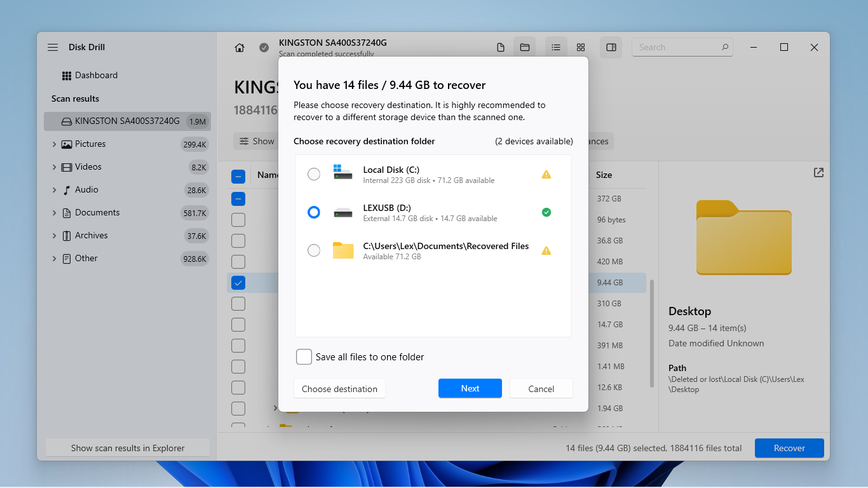
Task: Sort by Size column header
Action: coord(604,175)
